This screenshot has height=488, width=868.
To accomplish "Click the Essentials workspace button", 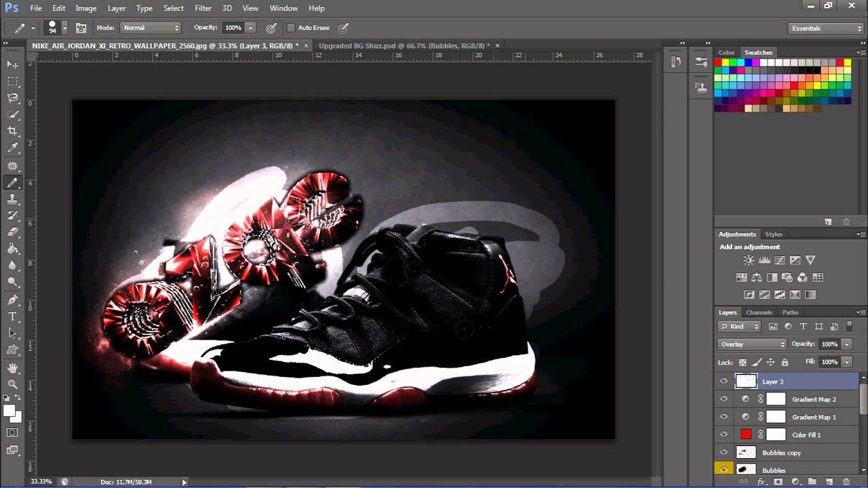I will [x=806, y=28].
